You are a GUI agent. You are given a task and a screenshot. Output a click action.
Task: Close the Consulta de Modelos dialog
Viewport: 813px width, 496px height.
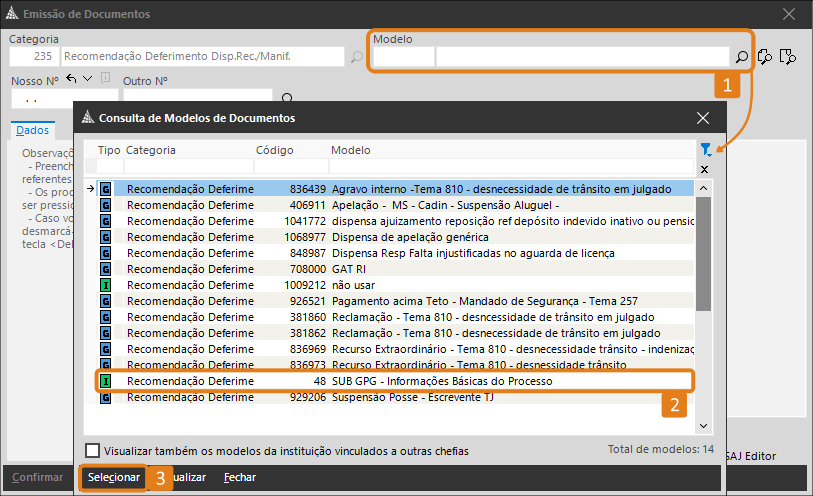[x=703, y=117]
